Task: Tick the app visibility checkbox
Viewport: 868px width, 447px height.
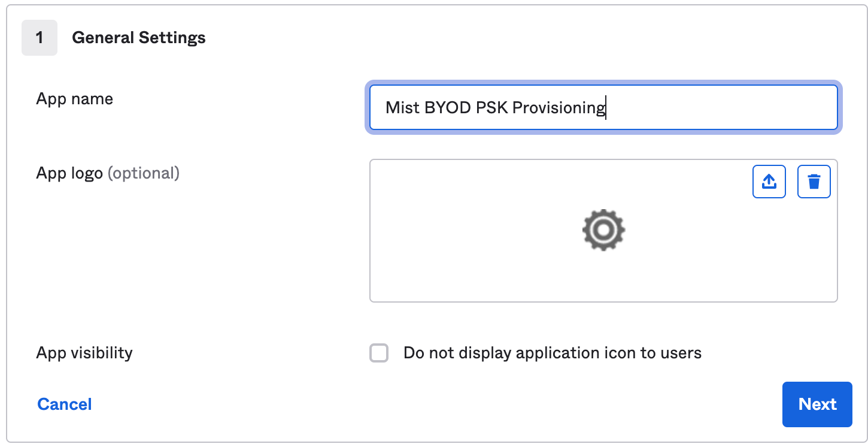Action: [x=379, y=353]
